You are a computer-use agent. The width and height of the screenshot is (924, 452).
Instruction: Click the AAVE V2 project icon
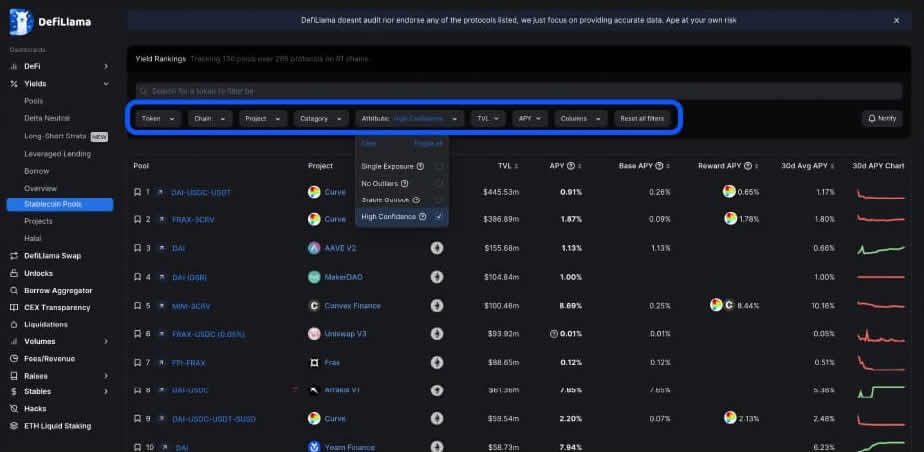(x=314, y=248)
